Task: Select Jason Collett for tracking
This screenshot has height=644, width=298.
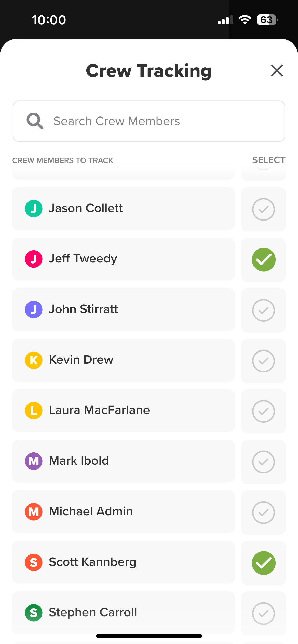Action: [263, 209]
